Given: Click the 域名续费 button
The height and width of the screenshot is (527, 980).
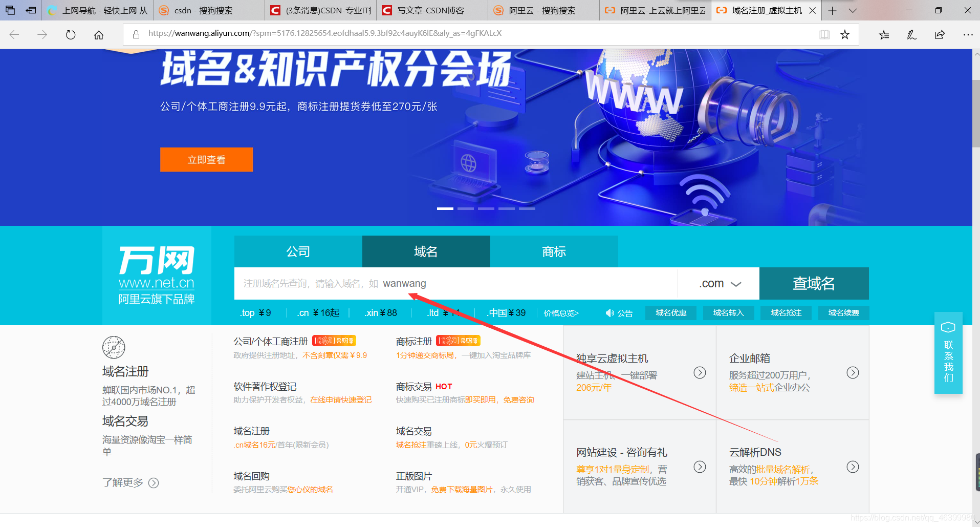Looking at the screenshot, I should pos(843,313).
